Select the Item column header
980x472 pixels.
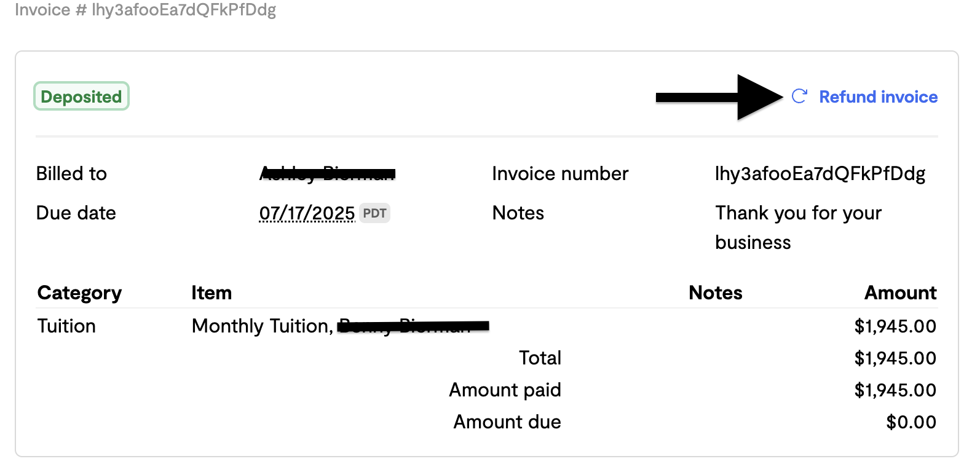(211, 293)
